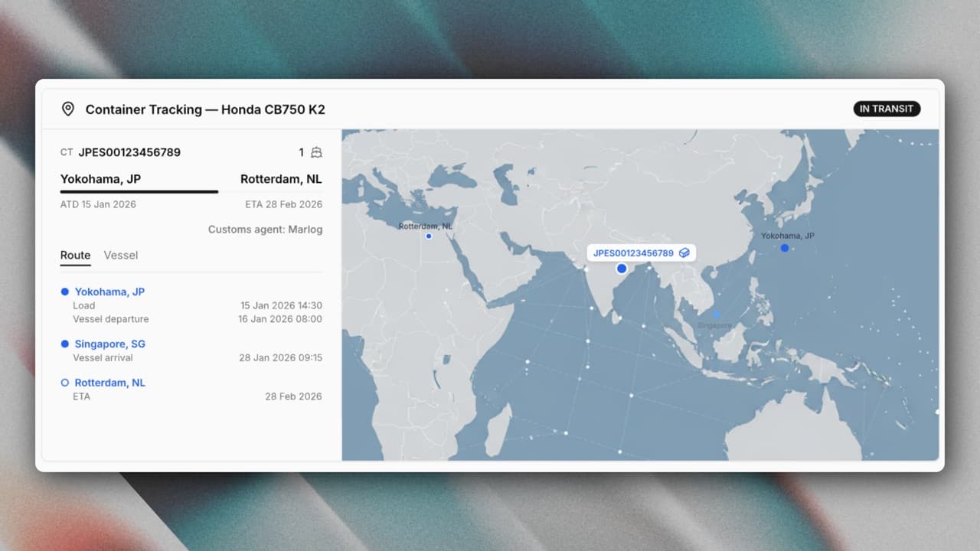Click the Vessel arrival time 28 Jan 2026 09:15
Image resolution: width=980 pixels, height=551 pixels.
pos(280,357)
